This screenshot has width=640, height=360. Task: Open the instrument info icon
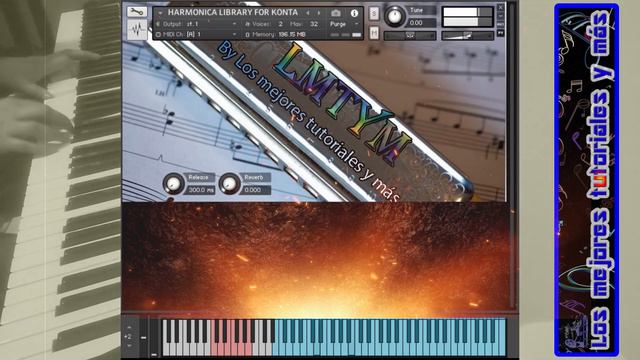tap(354, 13)
